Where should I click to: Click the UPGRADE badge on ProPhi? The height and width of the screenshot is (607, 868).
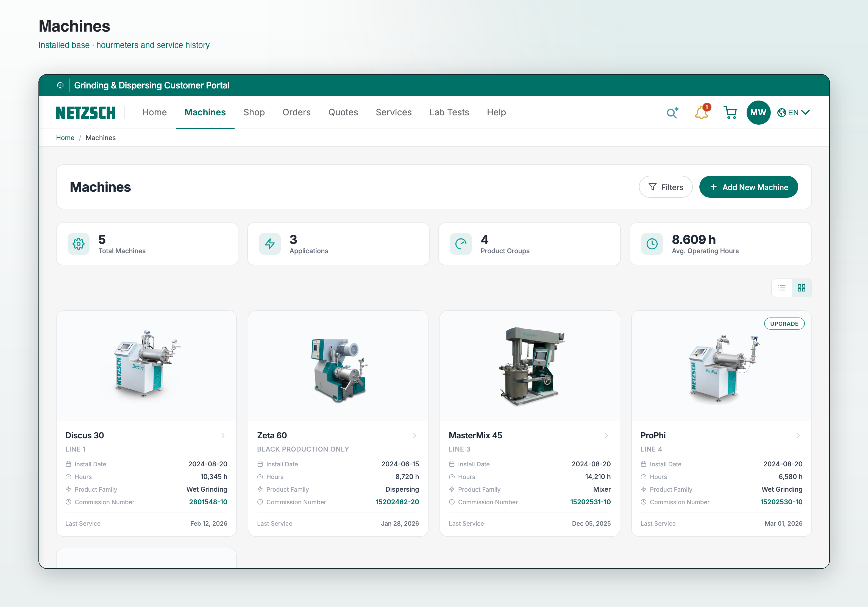784,324
